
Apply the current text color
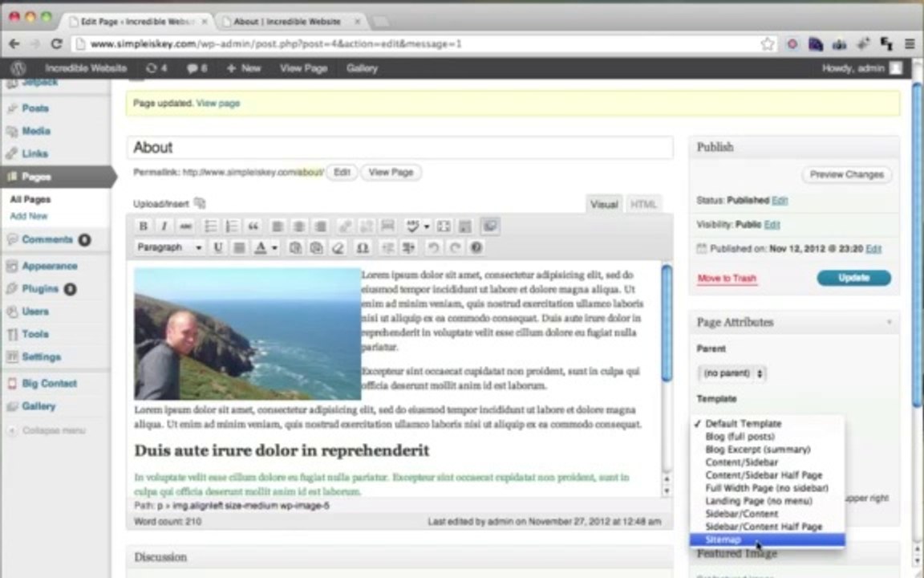click(x=261, y=247)
